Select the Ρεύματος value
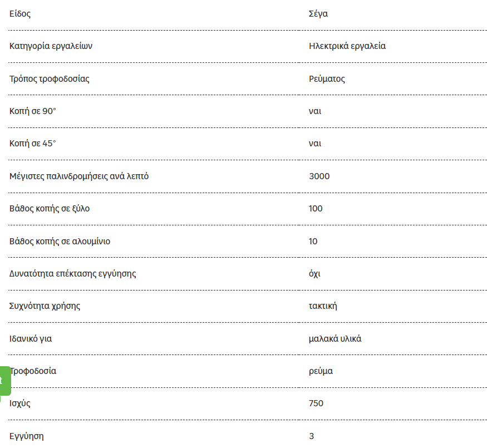 pos(327,79)
